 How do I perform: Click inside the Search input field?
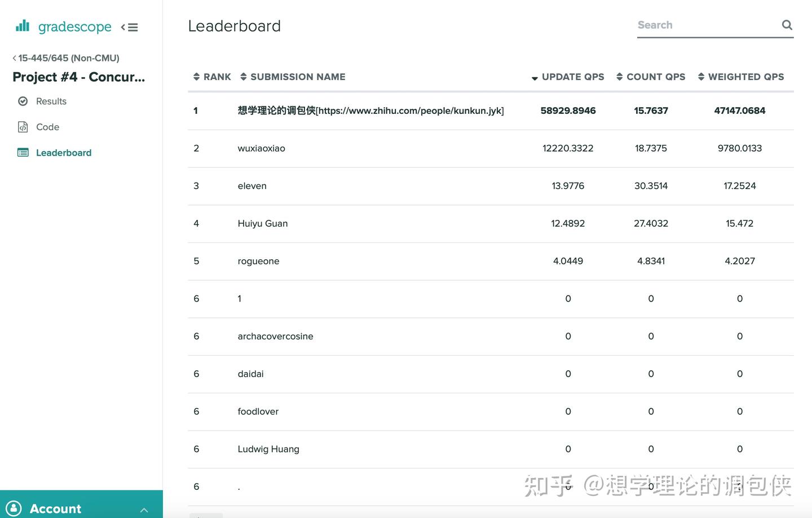[x=705, y=25]
